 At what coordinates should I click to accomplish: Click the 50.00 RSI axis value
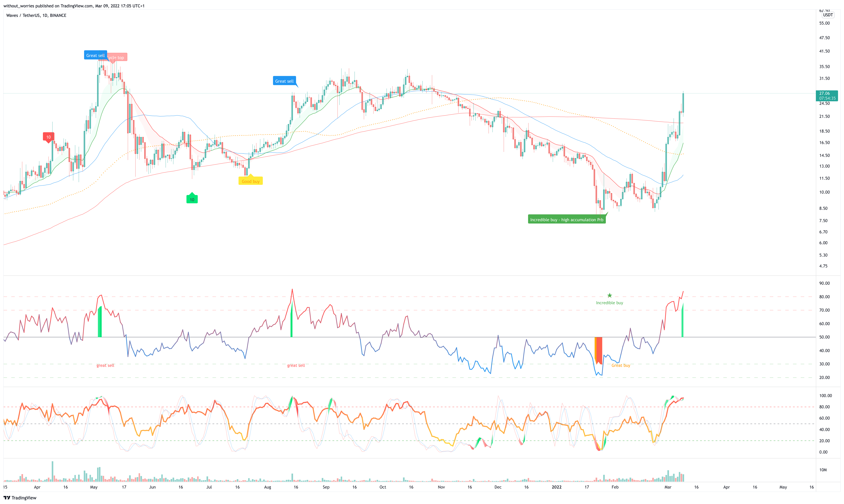click(x=824, y=337)
